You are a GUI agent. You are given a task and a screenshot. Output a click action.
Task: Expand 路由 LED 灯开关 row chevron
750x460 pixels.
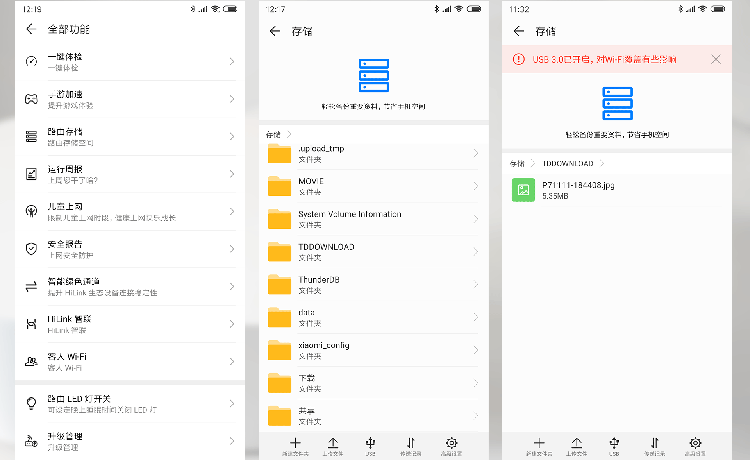click(232, 404)
